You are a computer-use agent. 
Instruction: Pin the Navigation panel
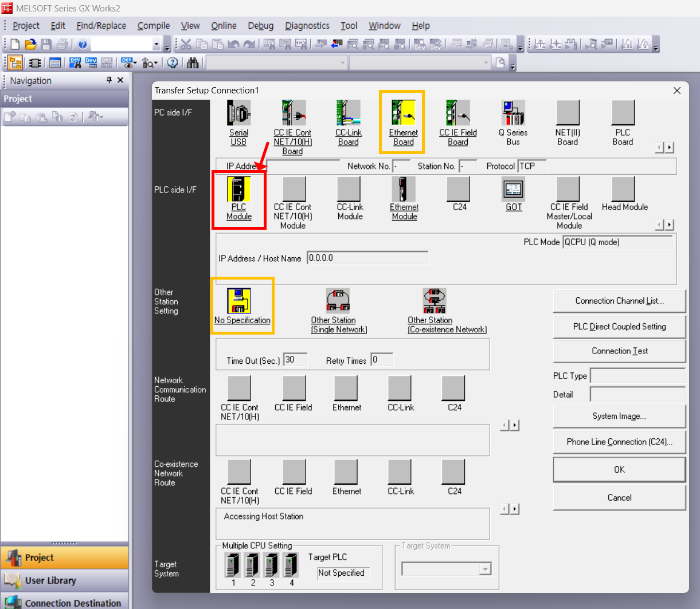pyautogui.click(x=109, y=80)
